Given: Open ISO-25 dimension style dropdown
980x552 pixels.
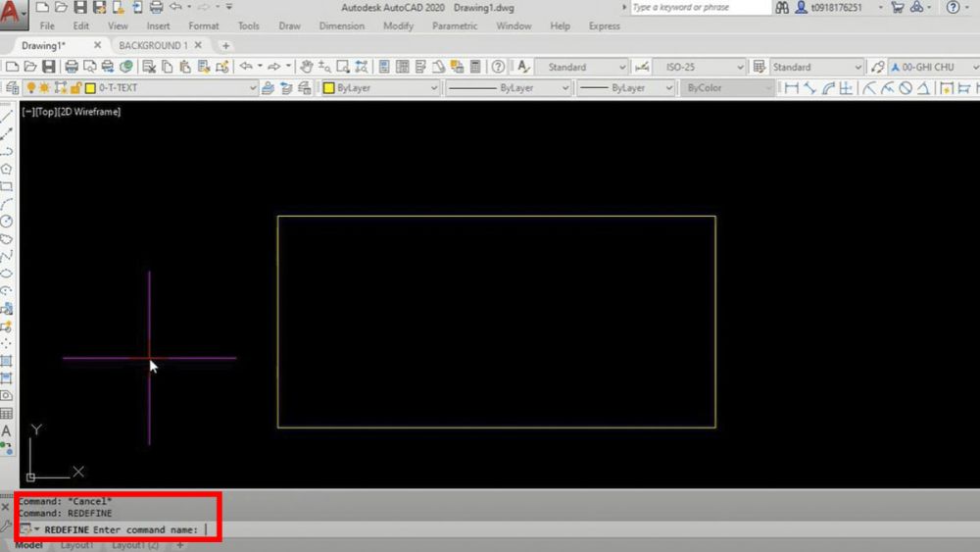Looking at the screenshot, I should click(700, 67).
